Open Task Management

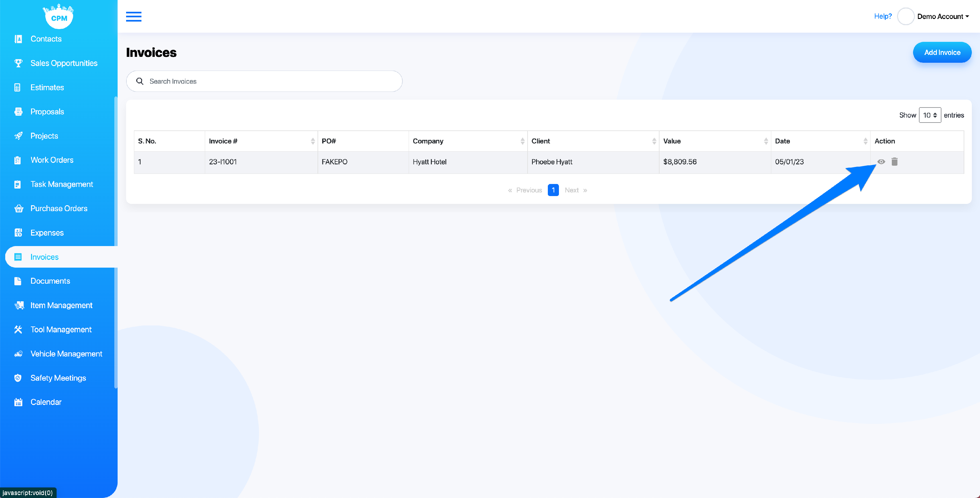tap(62, 184)
